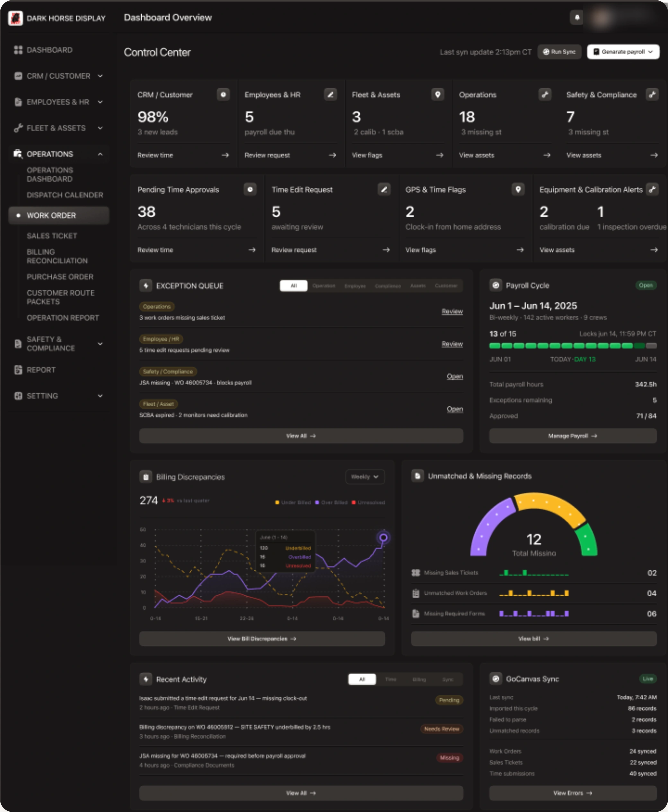Click the Safety & Compliance card wrench icon
Image resolution: width=668 pixels, height=812 pixels.
tap(652, 94)
